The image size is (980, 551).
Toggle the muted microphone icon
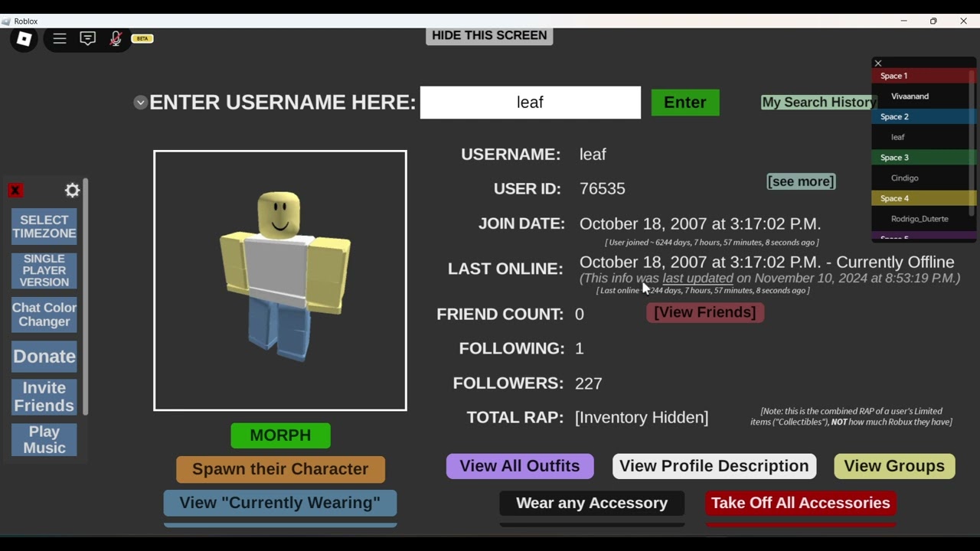116,38
